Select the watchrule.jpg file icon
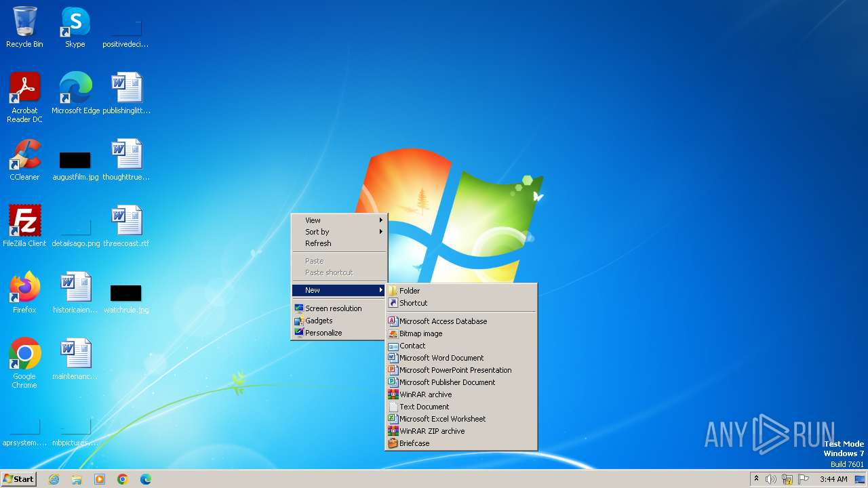Viewport: 868px width, 488px height. pos(126,299)
